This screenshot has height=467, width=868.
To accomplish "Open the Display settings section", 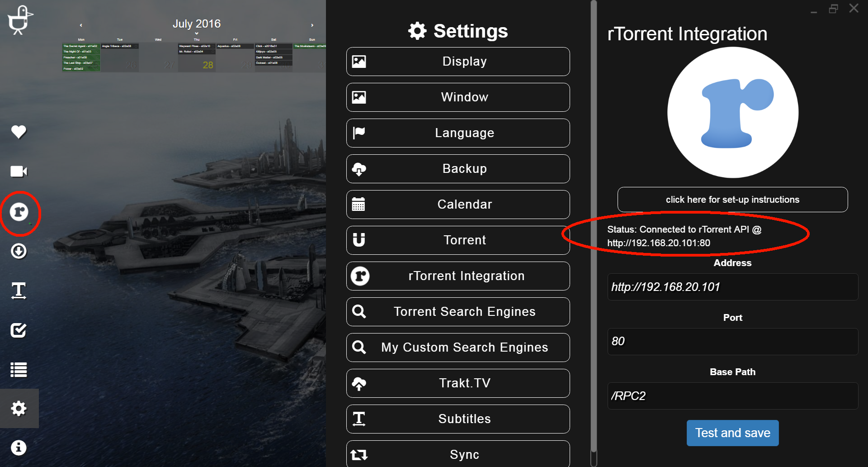I will pos(458,62).
